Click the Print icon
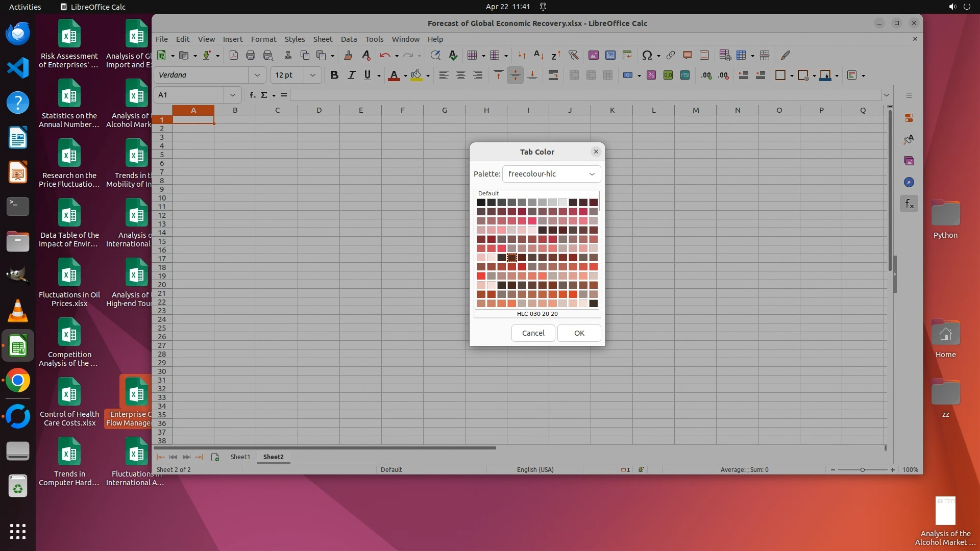This screenshot has height=551, width=980. coord(250,55)
